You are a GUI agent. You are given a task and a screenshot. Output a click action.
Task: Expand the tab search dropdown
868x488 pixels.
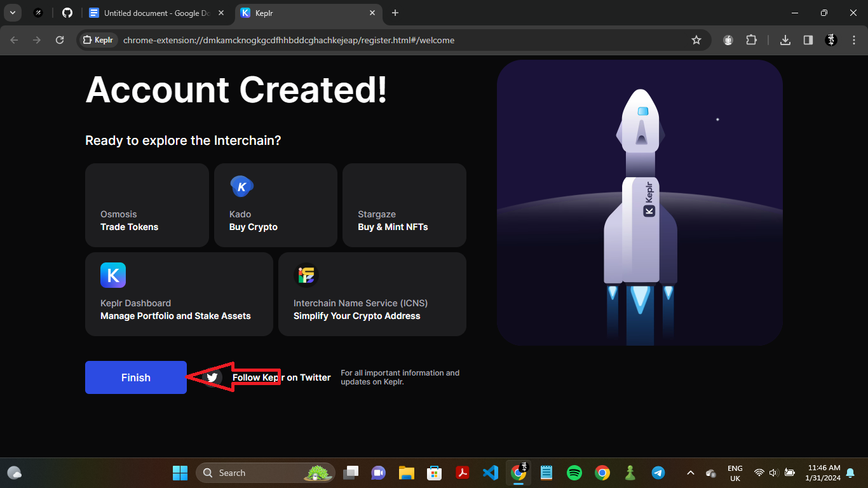click(12, 13)
